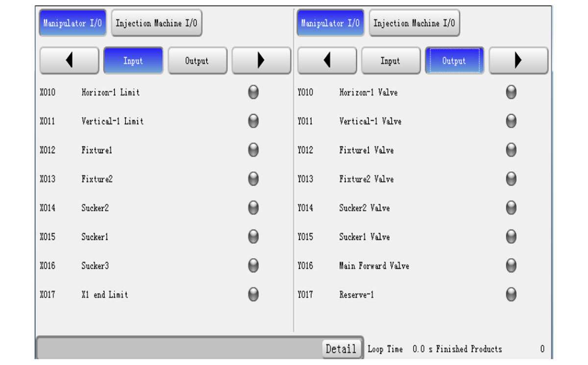Switch left panel to Injection Machine I/O
Image resolution: width=588 pixels, height=365 pixels.
click(x=156, y=23)
